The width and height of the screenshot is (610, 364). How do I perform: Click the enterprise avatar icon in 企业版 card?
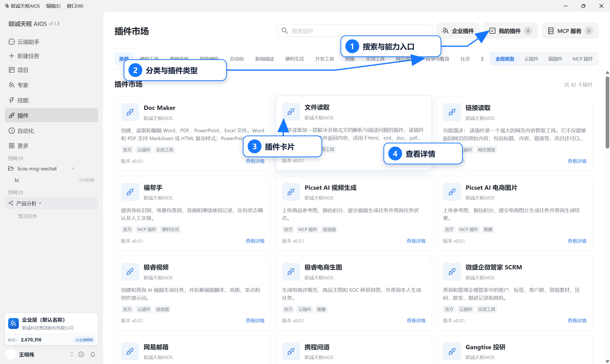14,323
